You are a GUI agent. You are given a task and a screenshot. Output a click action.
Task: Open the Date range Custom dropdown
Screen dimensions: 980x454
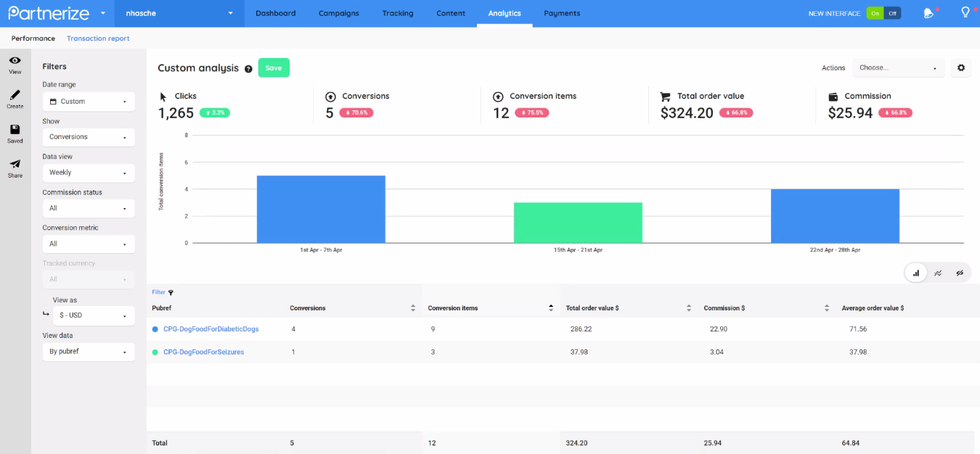pyautogui.click(x=89, y=102)
